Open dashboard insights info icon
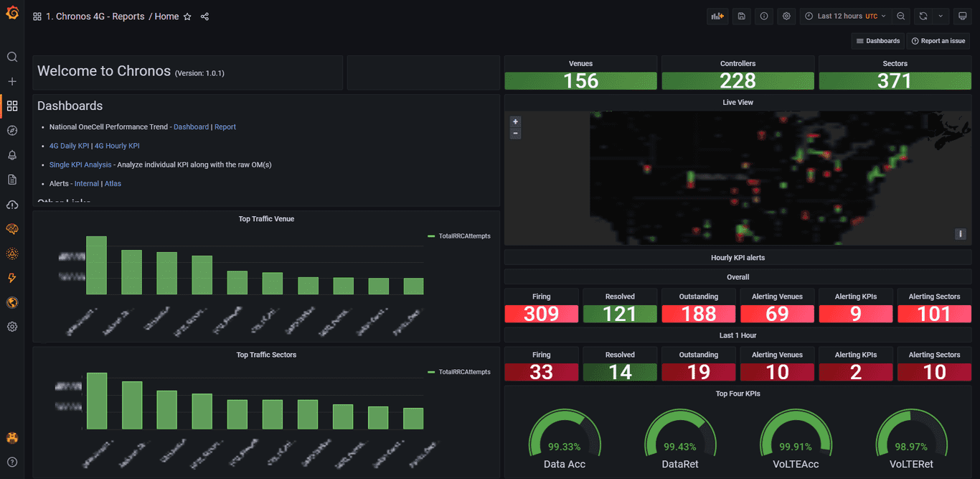980x479 pixels. [764, 16]
